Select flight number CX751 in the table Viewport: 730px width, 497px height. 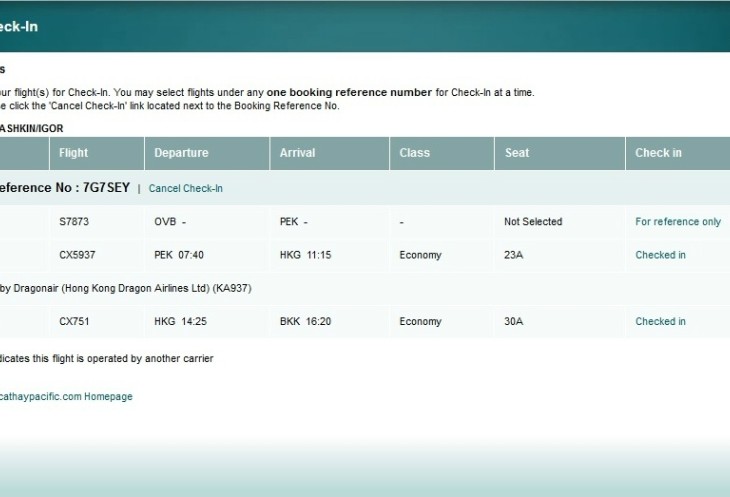[75, 321]
